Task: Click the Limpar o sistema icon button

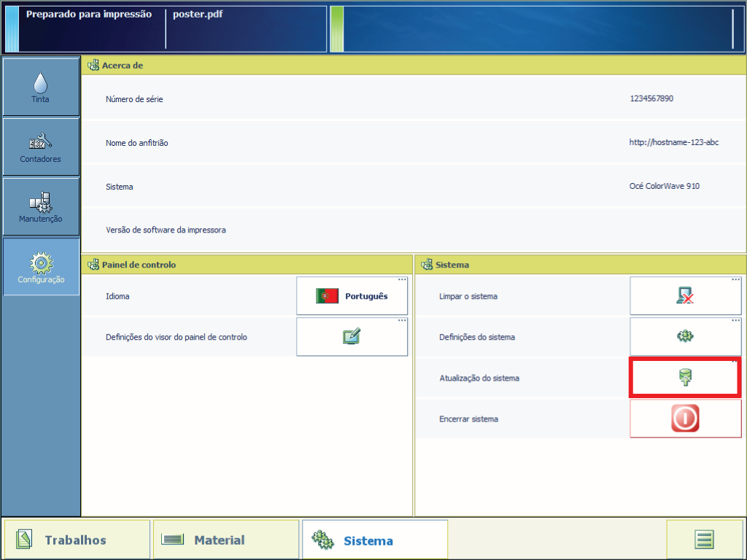Action: pyautogui.click(x=686, y=296)
